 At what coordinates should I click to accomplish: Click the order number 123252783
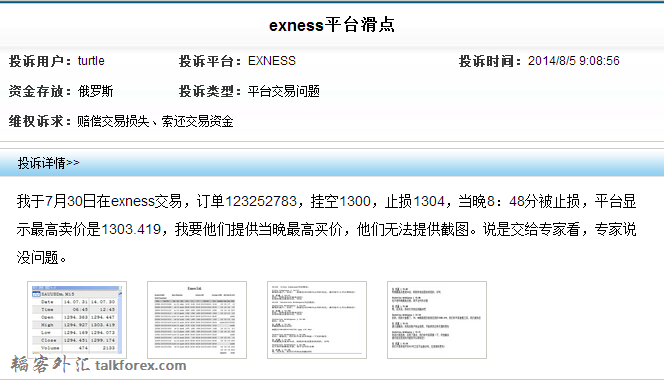pos(261,201)
